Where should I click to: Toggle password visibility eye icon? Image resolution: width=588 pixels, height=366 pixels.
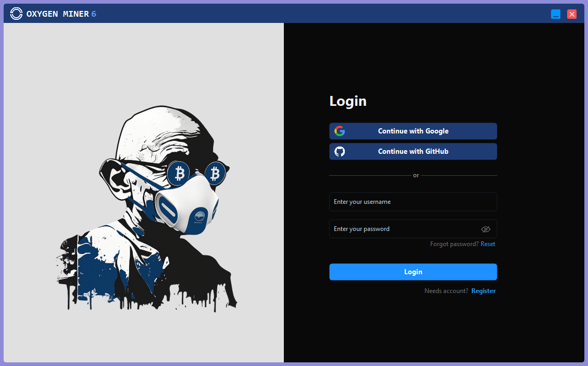tap(485, 229)
